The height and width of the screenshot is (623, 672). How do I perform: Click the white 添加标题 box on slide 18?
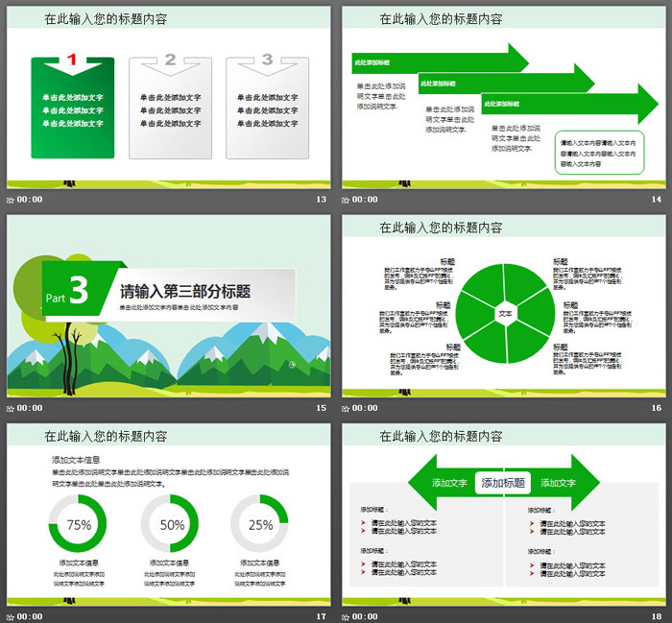coord(505,483)
